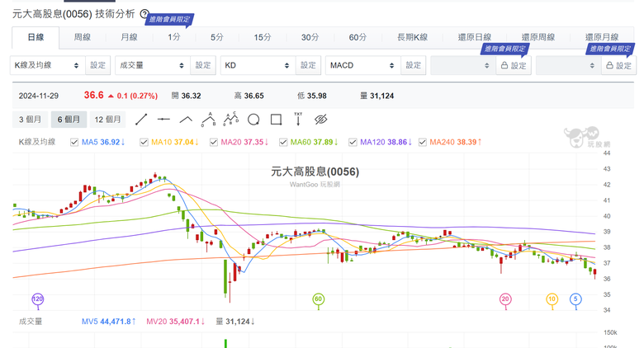
Task: Click the MV5 44,471.8 volume value
Action: click(108, 322)
